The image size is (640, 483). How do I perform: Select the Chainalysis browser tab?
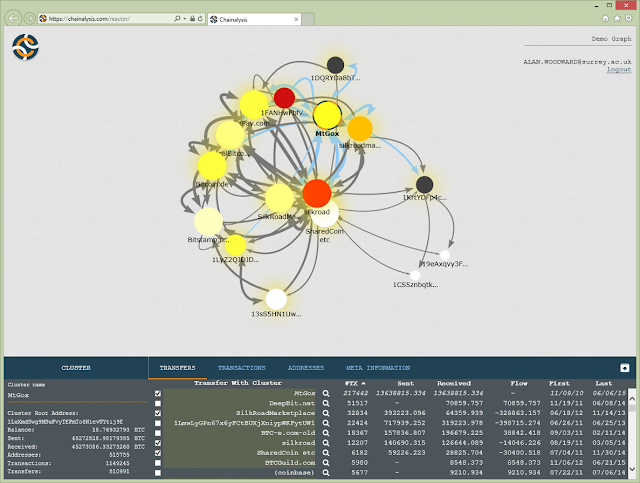click(x=255, y=19)
